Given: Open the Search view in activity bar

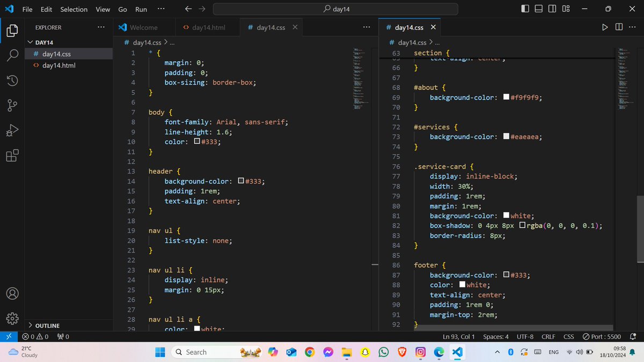Looking at the screenshot, I should pyautogui.click(x=12, y=56).
